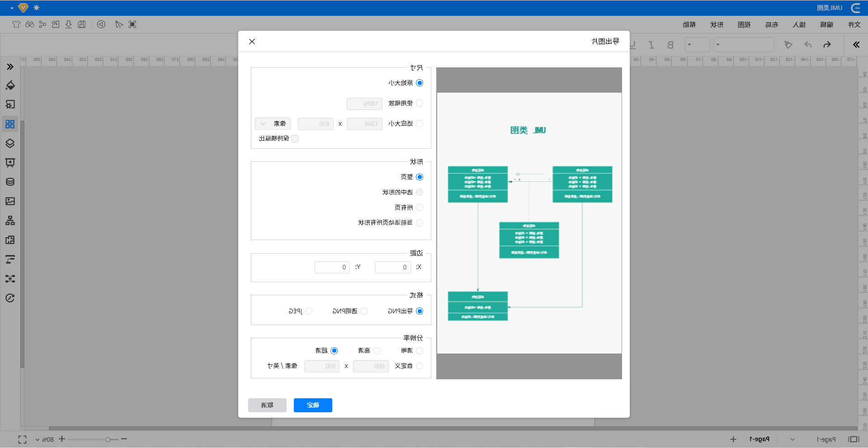Image resolution: width=868 pixels, height=448 pixels.
Task: Open the 插入 menu
Action: (x=799, y=24)
